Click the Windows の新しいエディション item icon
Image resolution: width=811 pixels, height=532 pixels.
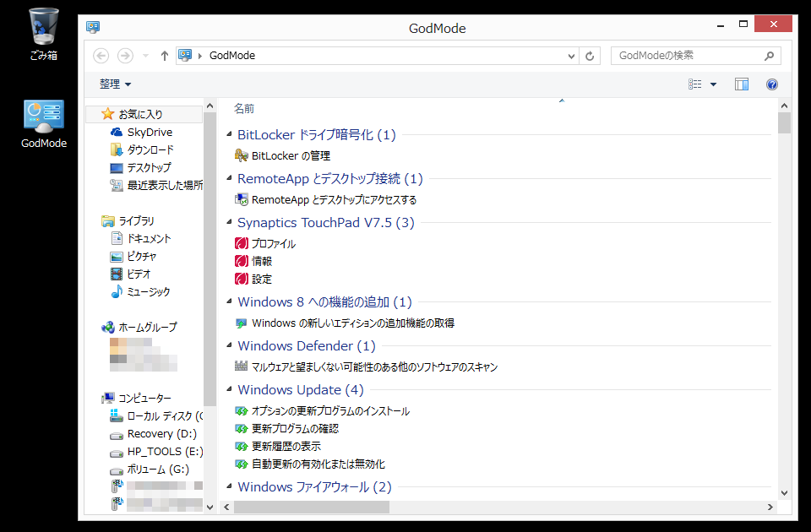pyautogui.click(x=241, y=323)
